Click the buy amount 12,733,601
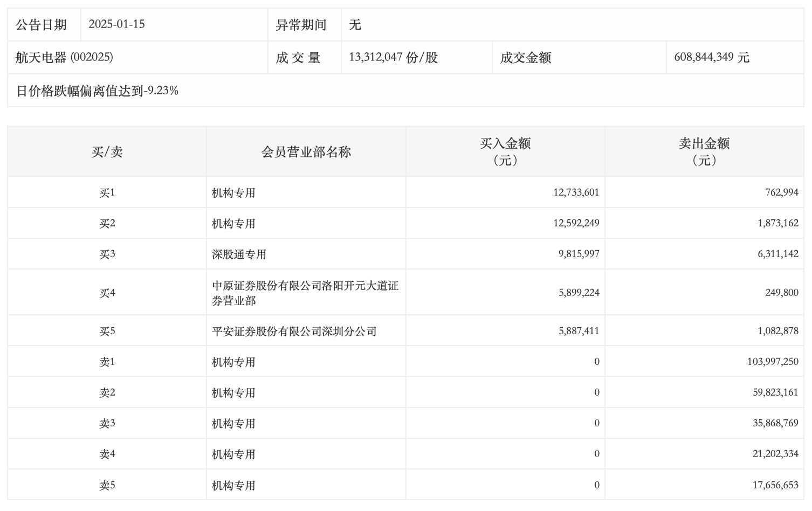The width and height of the screenshot is (812, 511). pos(576,192)
